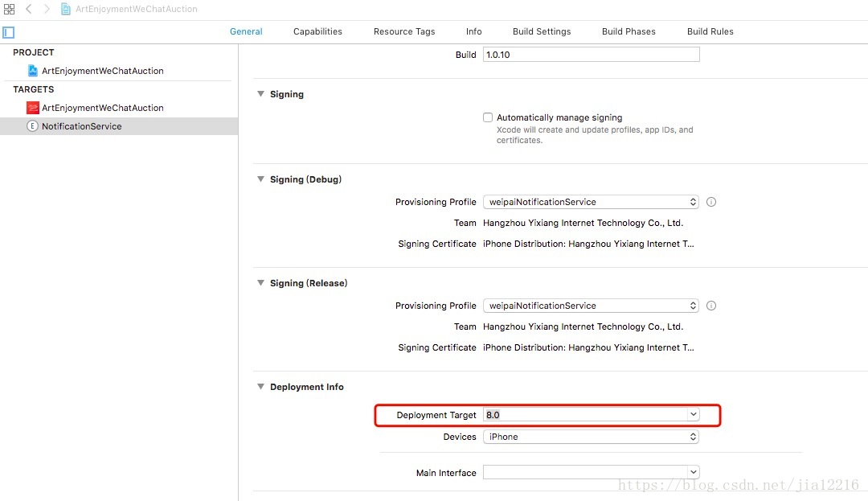Open the Build Phases tab

click(x=628, y=31)
